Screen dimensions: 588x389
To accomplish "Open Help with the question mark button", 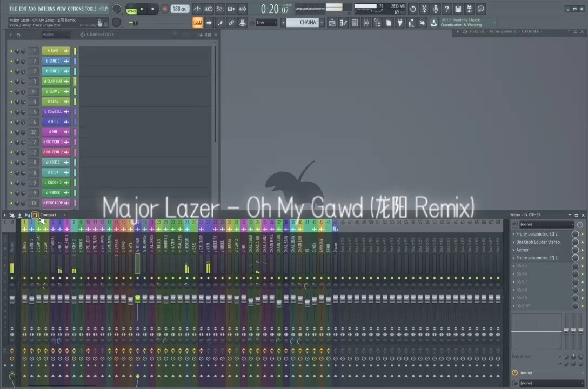I will 446,9.
